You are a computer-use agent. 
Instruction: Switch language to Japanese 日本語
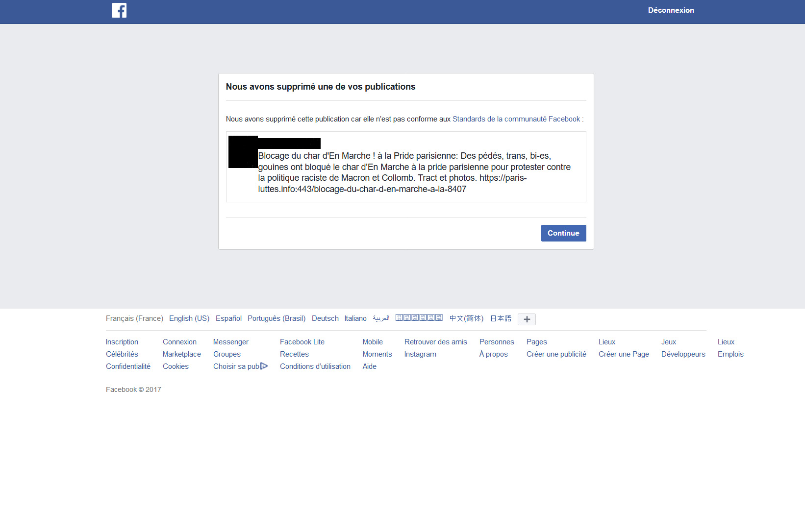coord(501,318)
